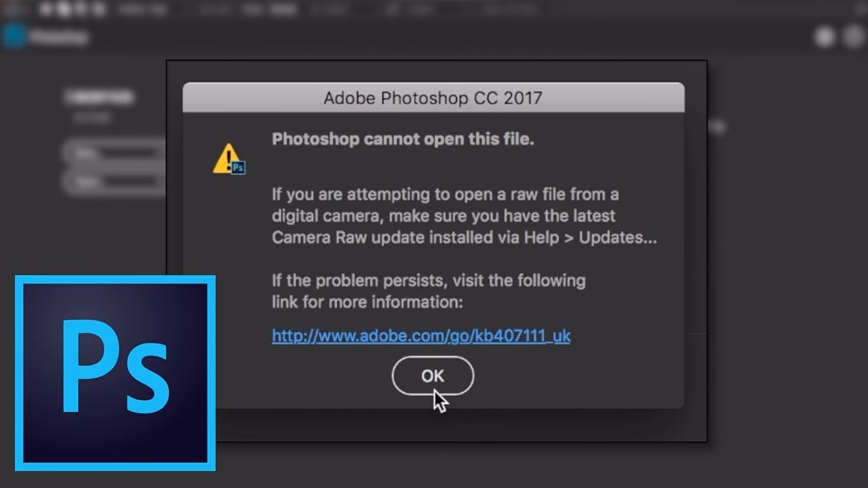Select the third icon in the top toolbar cluster
This screenshot has height=488, width=868.
[81, 10]
